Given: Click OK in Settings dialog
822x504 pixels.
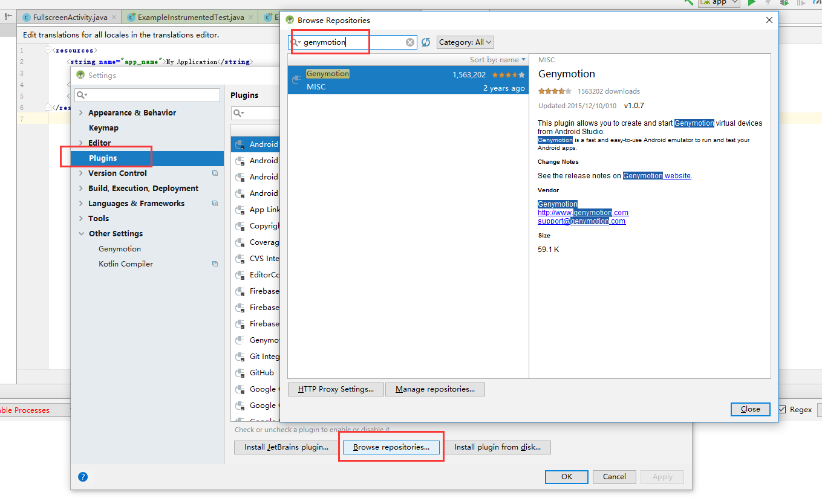Looking at the screenshot, I should click(566, 477).
